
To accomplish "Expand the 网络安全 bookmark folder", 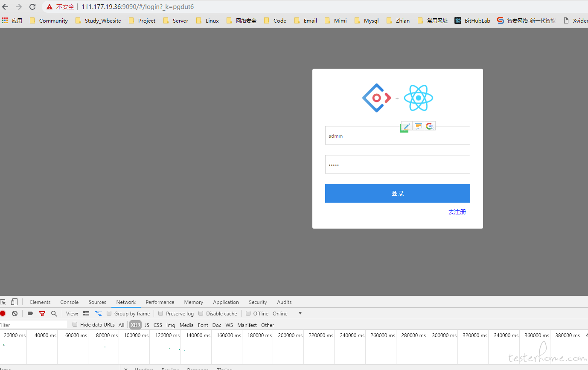I will tap(242, 20).
